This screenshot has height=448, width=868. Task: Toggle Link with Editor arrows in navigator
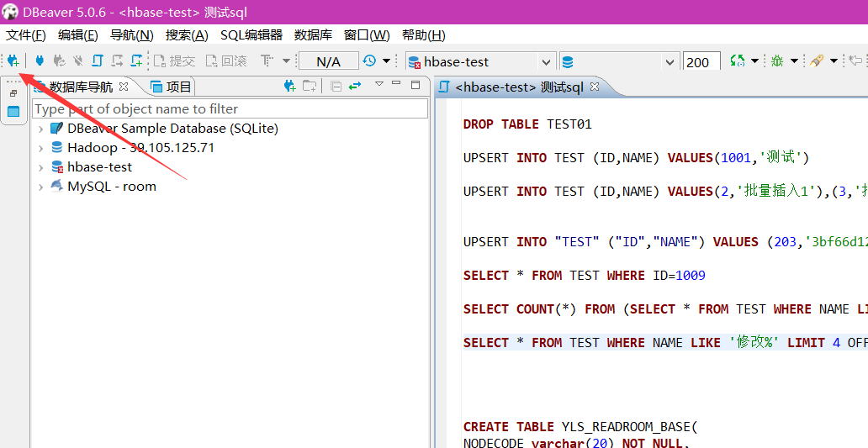[355, 86]
